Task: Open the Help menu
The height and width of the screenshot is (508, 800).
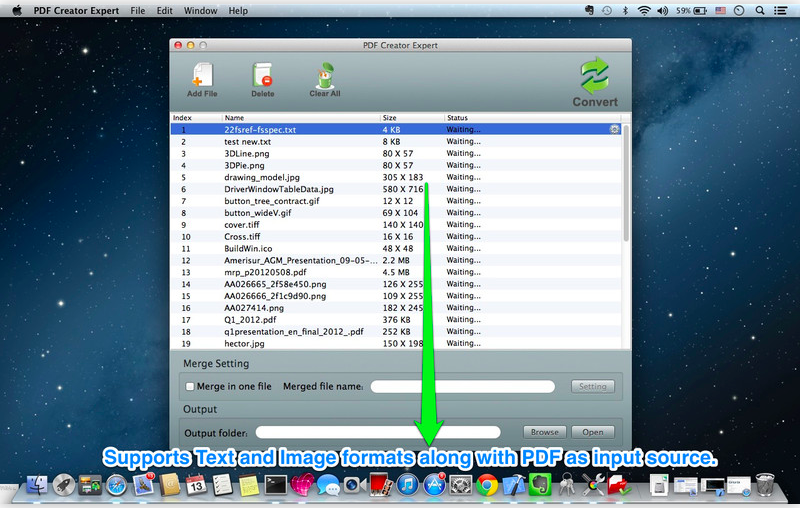Action: point(238,10)
